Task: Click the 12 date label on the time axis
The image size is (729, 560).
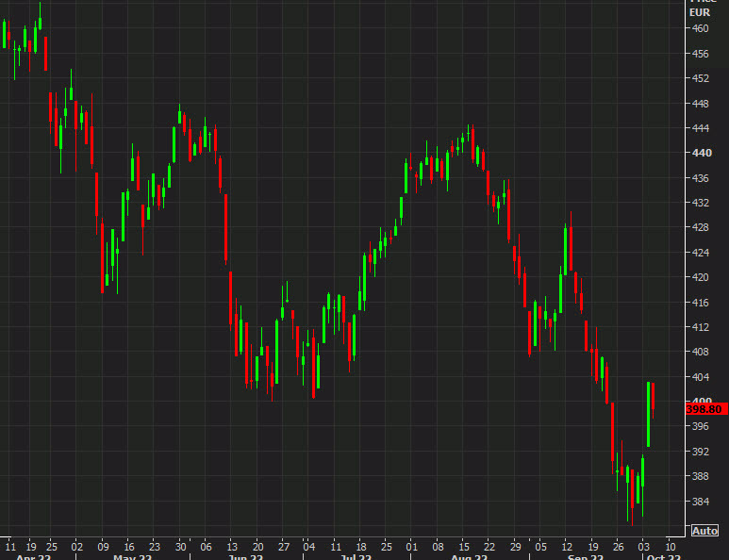Action: tap(567, 547)
